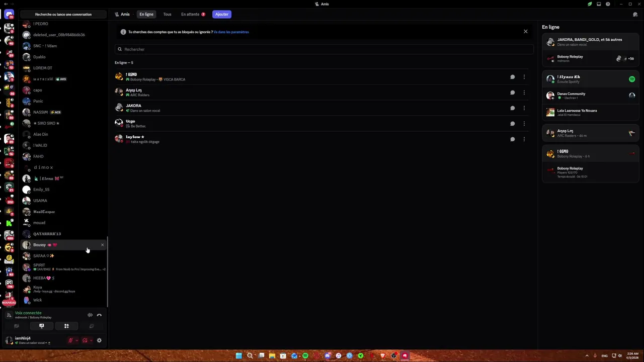Open DM with Dyablo

63,57
